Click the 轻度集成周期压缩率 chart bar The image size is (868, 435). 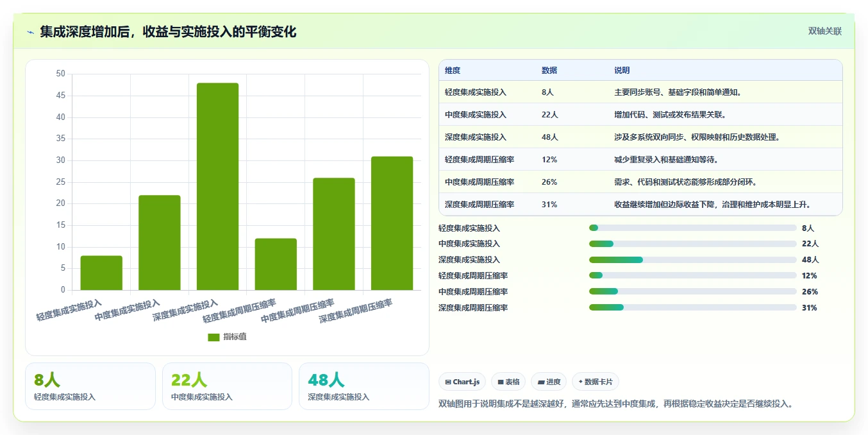[276, 264]
